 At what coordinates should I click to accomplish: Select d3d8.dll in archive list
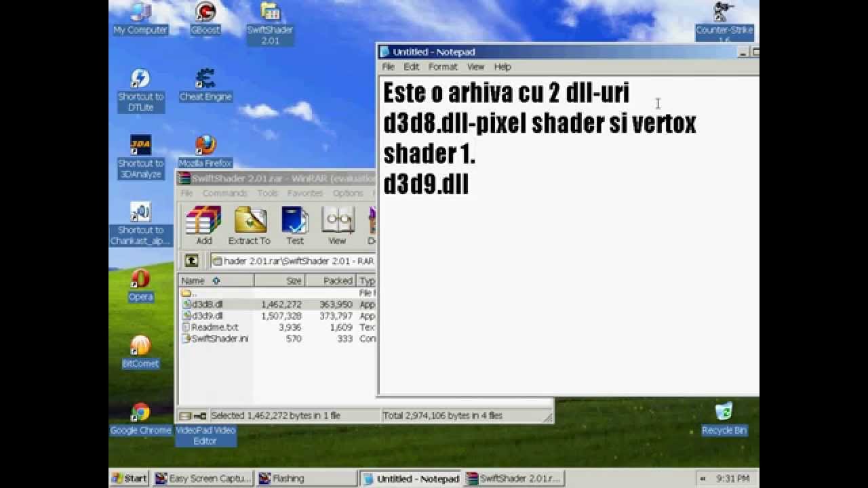coord(277,304)
